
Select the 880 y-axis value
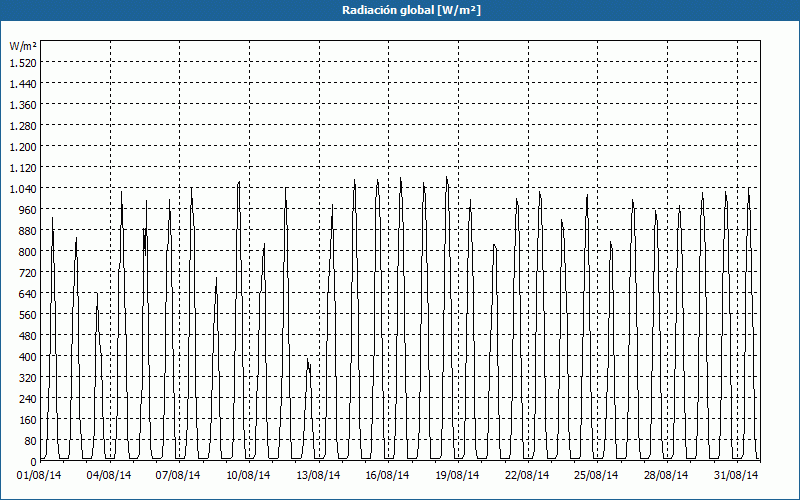tap(28, 231)
